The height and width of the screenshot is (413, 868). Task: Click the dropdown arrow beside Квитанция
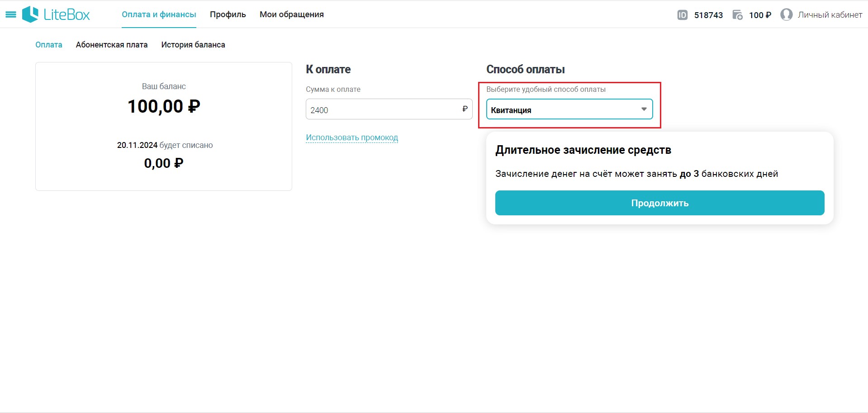(644, 109)
